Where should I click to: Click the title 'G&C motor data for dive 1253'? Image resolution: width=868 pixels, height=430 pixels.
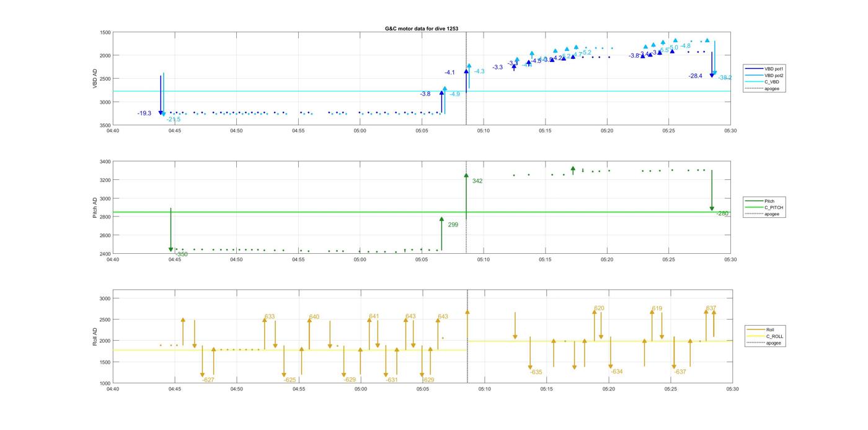point(422,29)
